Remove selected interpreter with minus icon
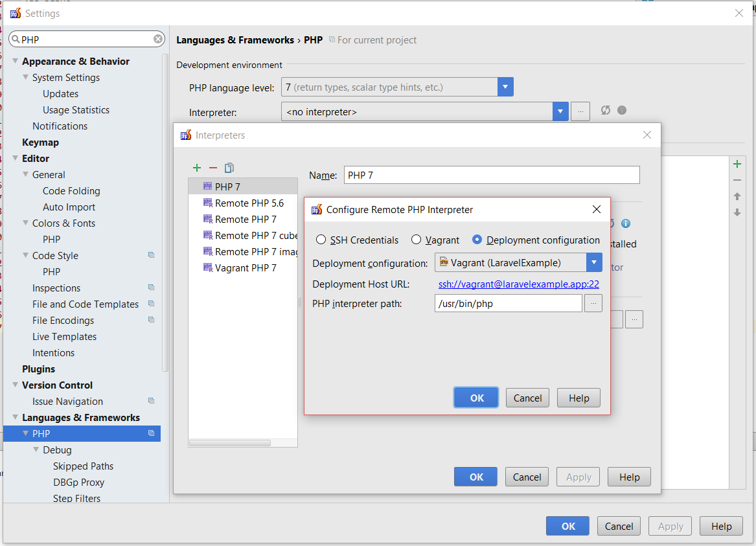Viewport: 756px width, 546px height. (x=213, y=168)
